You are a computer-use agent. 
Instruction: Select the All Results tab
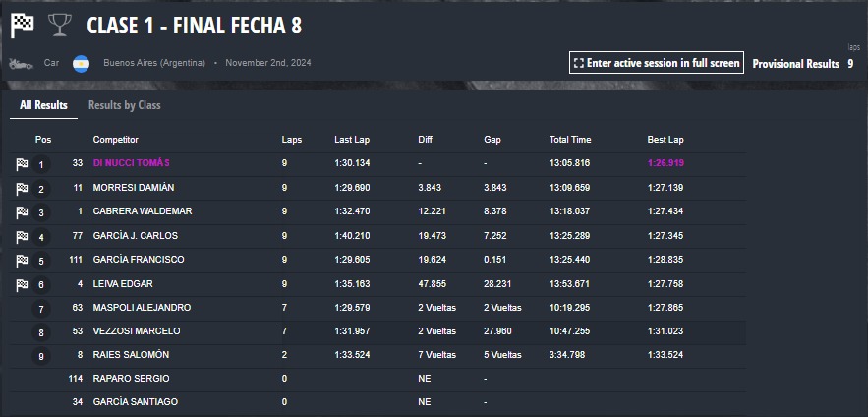coord(43,105)
